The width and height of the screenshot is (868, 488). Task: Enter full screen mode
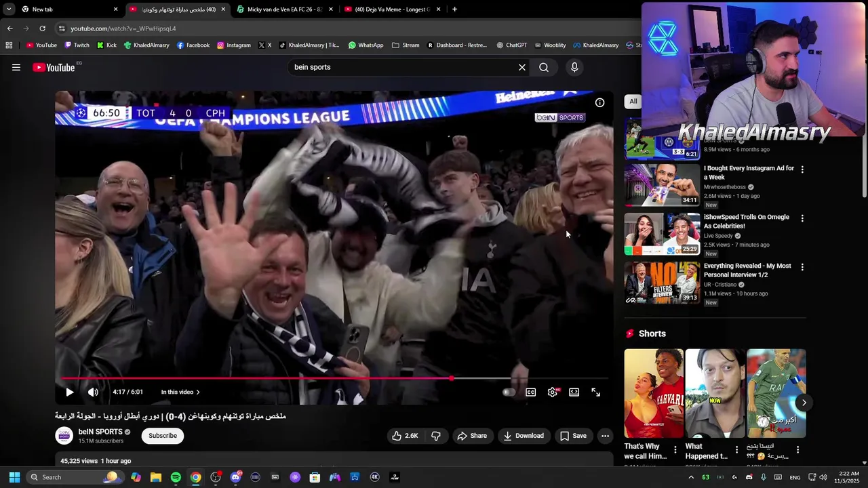[x=596, y=392]
